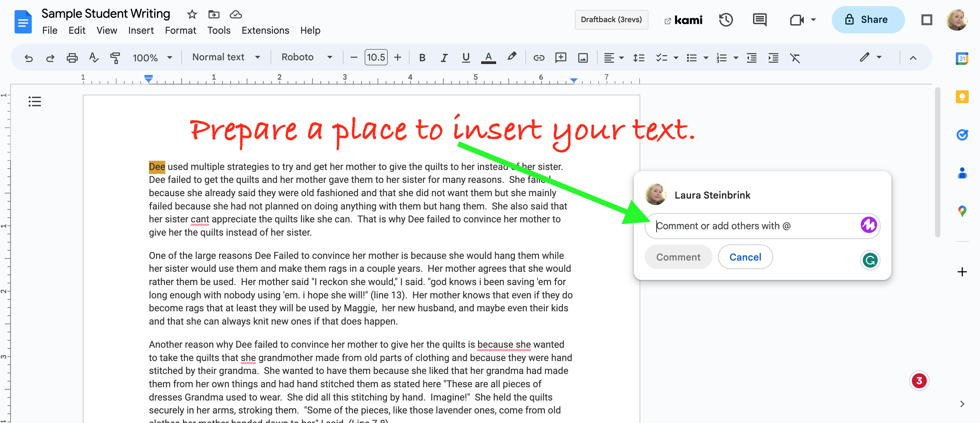This screenshot has width=980, height=423.
Task: Click the add comment toolbar icon
Action: tap(561, 58)
